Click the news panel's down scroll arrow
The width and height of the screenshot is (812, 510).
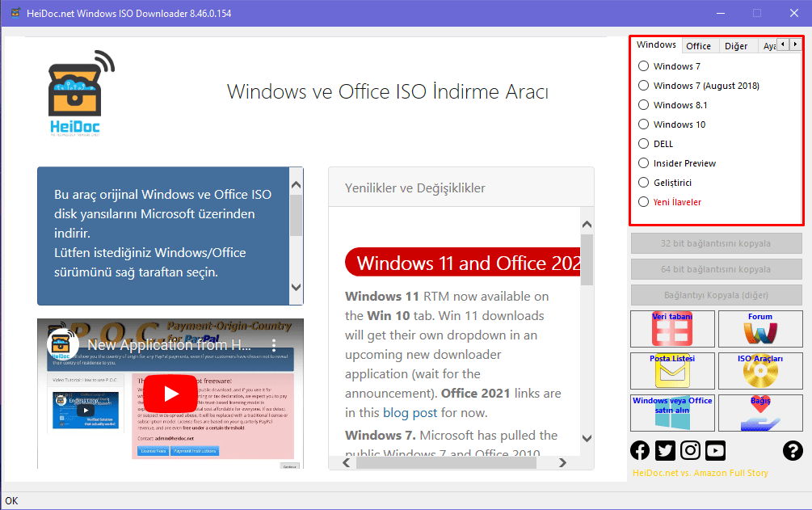point(587,438)
